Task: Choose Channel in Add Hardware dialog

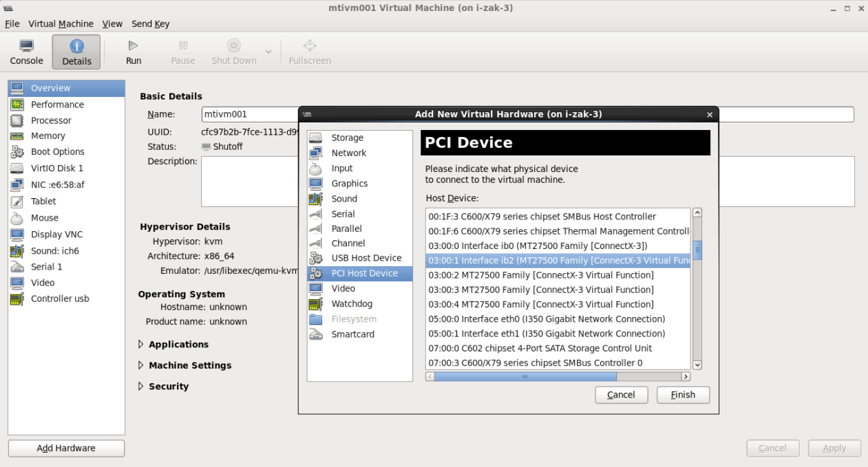Action: click(360, 243)
